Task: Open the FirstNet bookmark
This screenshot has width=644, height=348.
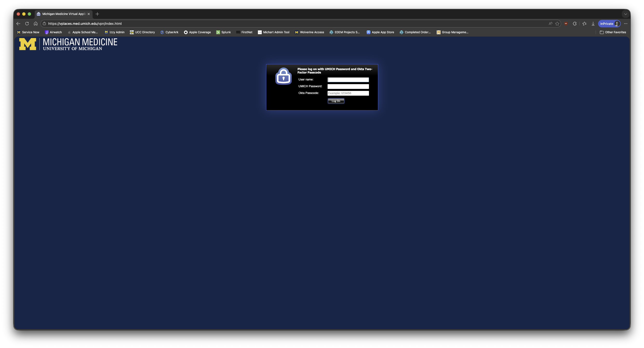Action: [x=244, y=32]
